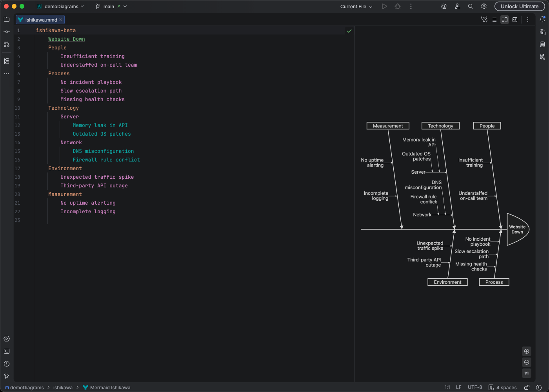This screenshot has height=392, width=549.
Task: Click the Unlock Ultimate button
Action: click(520, 6)
